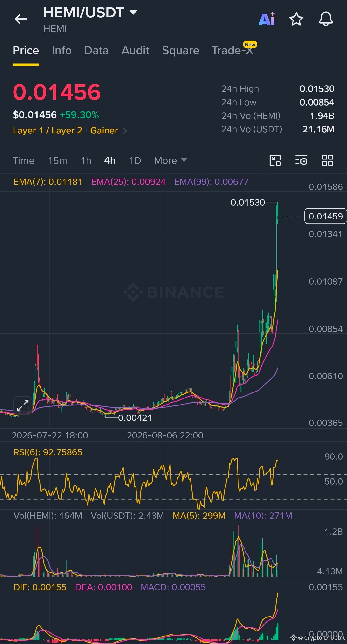Expand the category tags chevron
The image size is (347, 644).
(x=125, y=131)
